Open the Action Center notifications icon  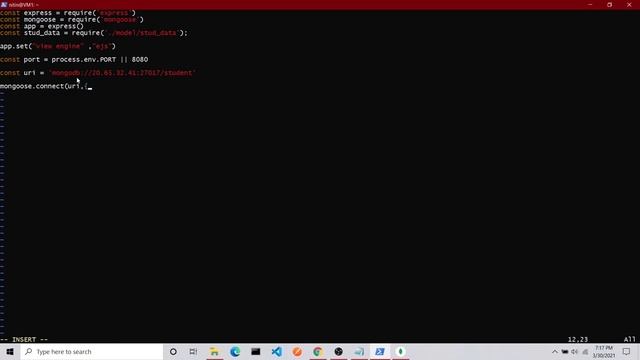[x=627, y=351]
